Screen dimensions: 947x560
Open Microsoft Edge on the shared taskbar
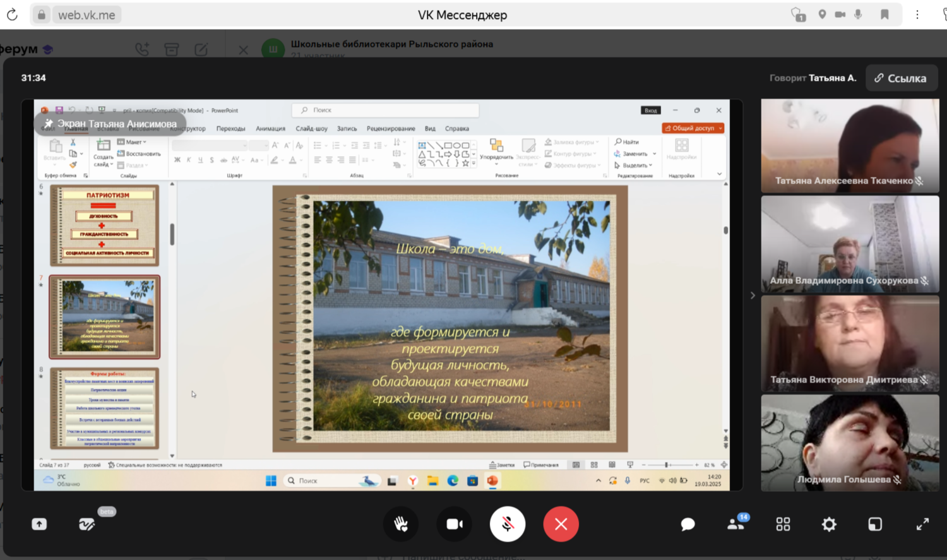click(453, 480)
